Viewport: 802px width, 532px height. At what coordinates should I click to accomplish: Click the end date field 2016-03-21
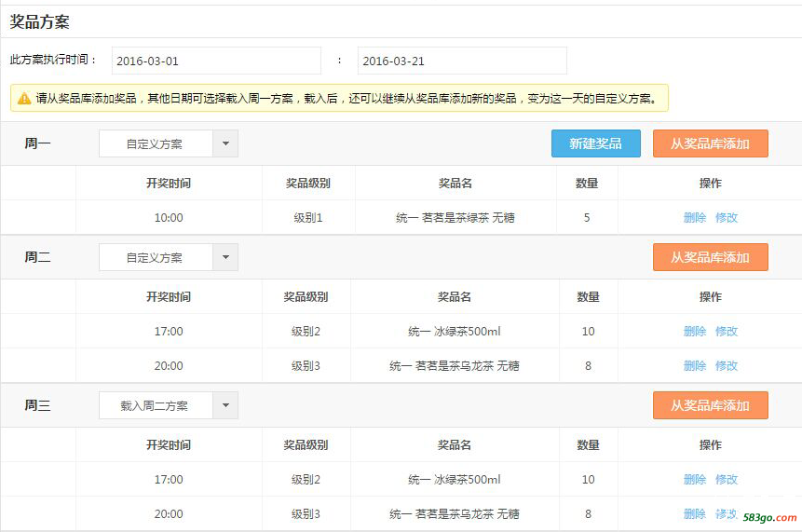[x=462, y=61]
